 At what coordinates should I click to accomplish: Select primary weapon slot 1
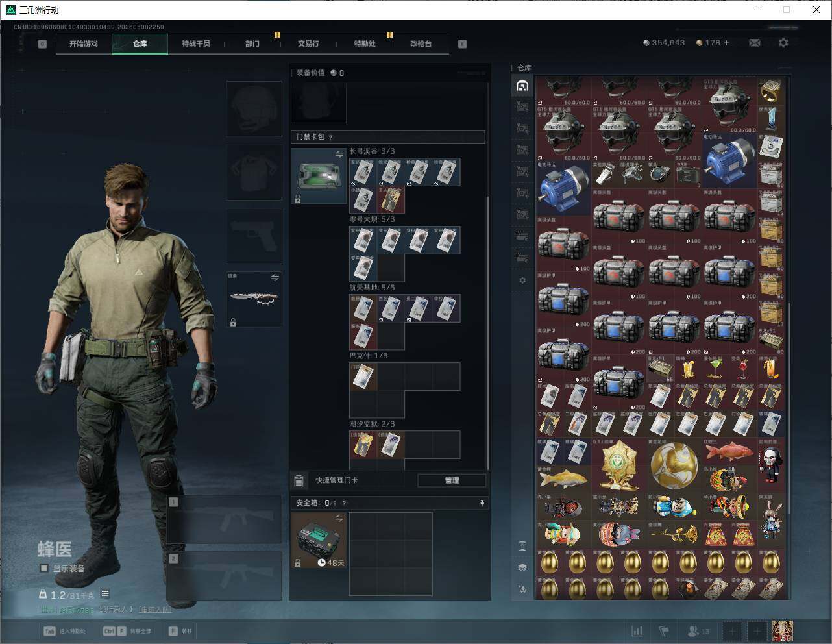pyautogui.click(x=224, y=519)
